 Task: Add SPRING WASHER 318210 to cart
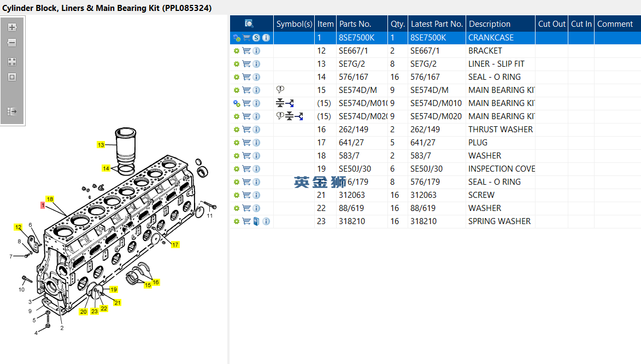(246, 221)
